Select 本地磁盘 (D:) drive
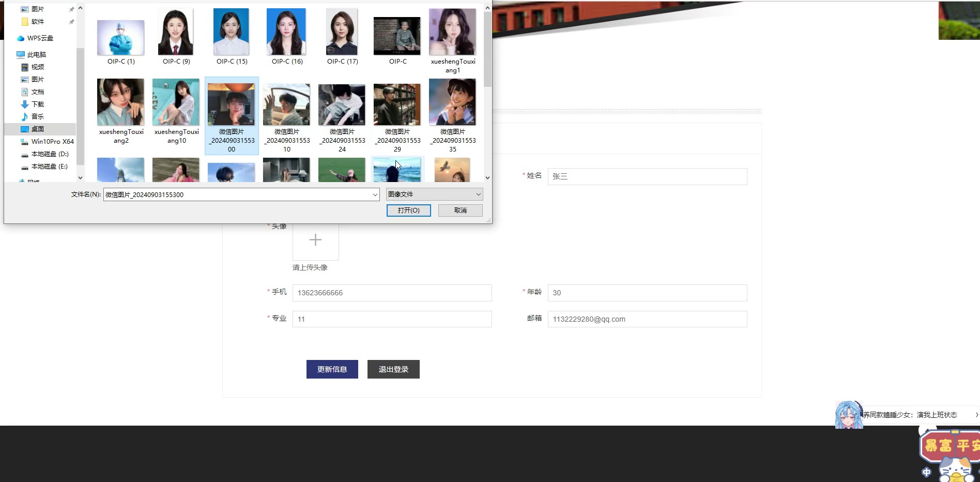Viewport: 980px width, 482px height. click(50, 154)
